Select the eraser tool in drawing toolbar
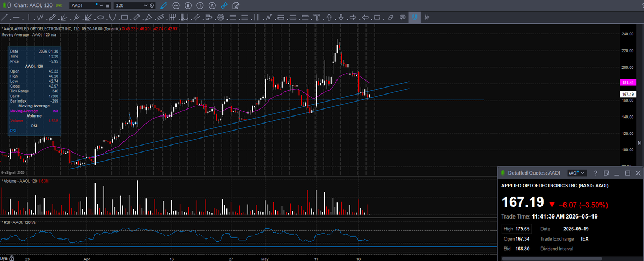This screenshot has width=644, height=261. (x=391, y=18)
